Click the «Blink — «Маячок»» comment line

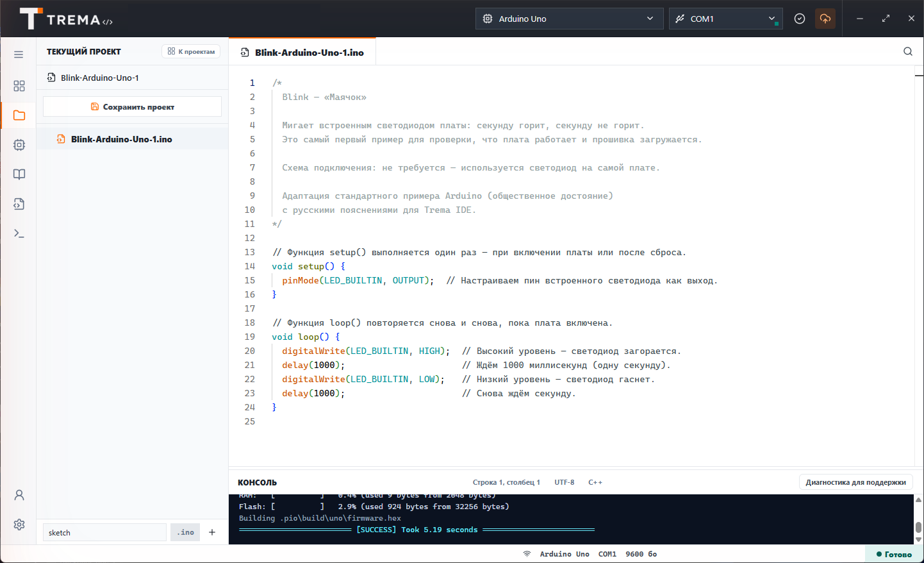click(324, 97)
